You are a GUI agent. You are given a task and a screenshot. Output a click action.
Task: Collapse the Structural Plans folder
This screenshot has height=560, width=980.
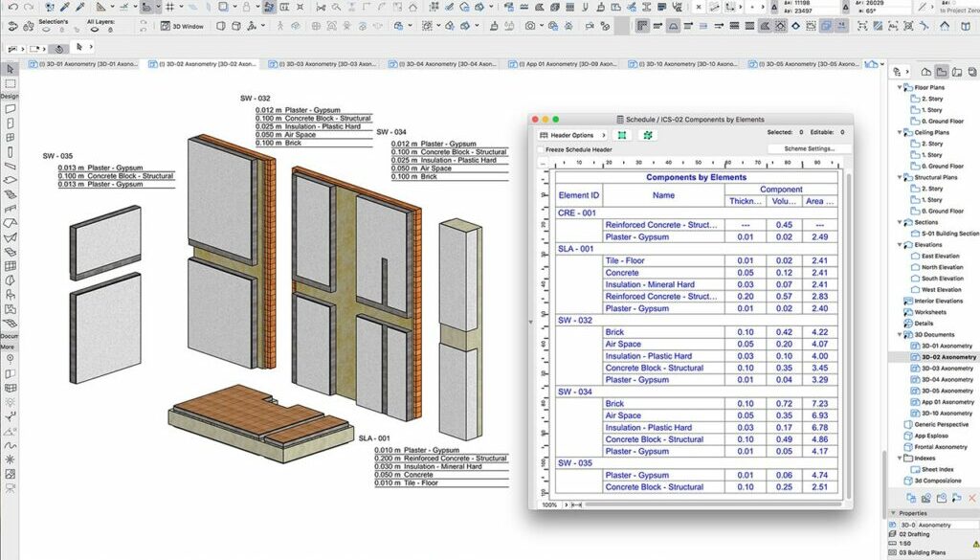point(900,177)
